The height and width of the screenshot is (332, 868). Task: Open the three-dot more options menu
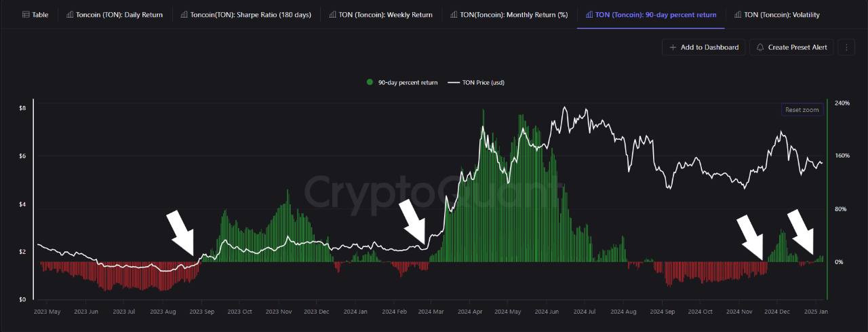tap(846, 48)
